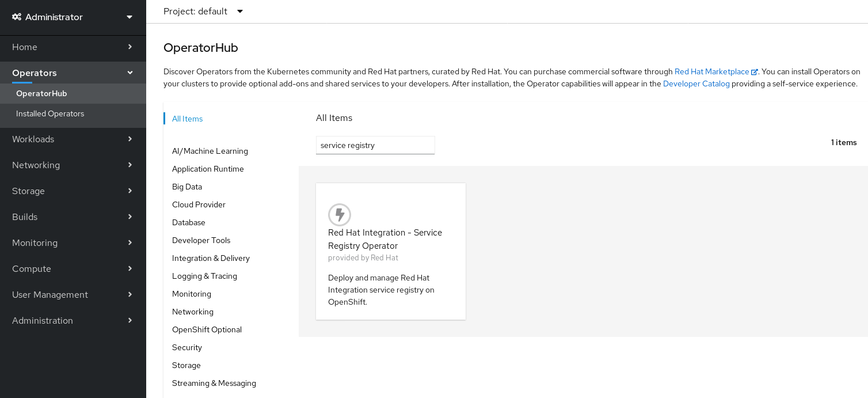Filter operators by Database category

click(x=189, y=222)
